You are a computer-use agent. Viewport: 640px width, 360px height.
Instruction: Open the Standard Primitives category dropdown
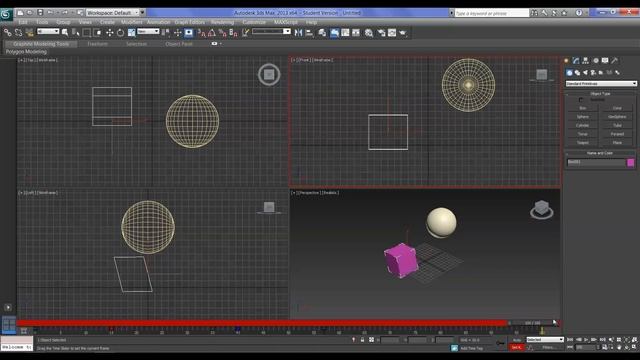[601, 84]
